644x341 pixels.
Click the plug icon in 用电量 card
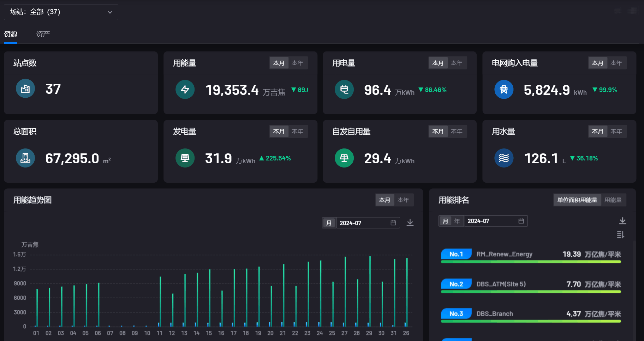[344, 90]
